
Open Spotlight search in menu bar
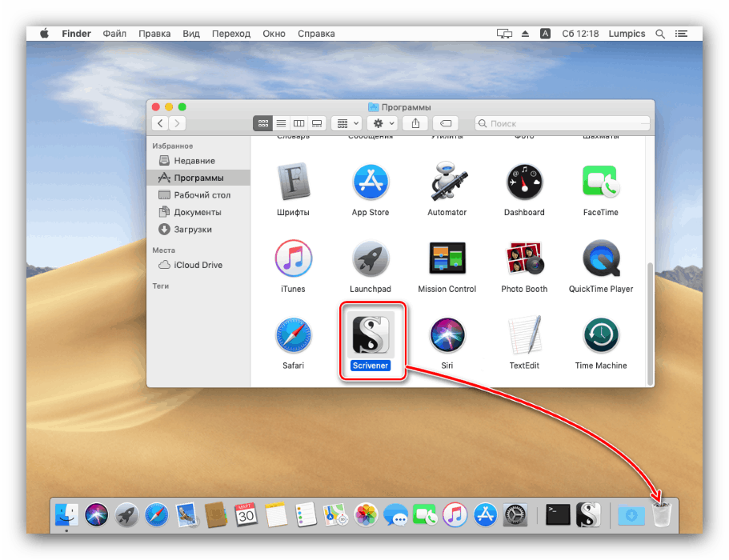[x=659, y=34]
